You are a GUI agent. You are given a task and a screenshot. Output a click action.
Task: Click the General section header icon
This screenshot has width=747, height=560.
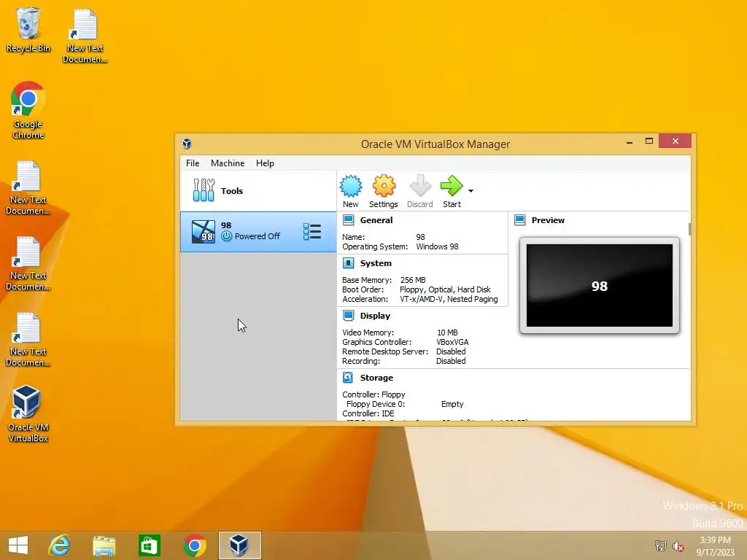click(348, 220)
